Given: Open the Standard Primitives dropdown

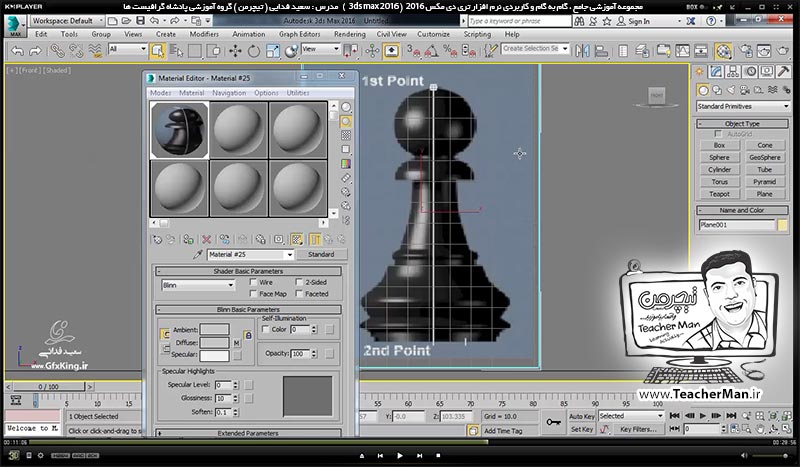Looking at the screenshot, I should (x=742, y=106).
